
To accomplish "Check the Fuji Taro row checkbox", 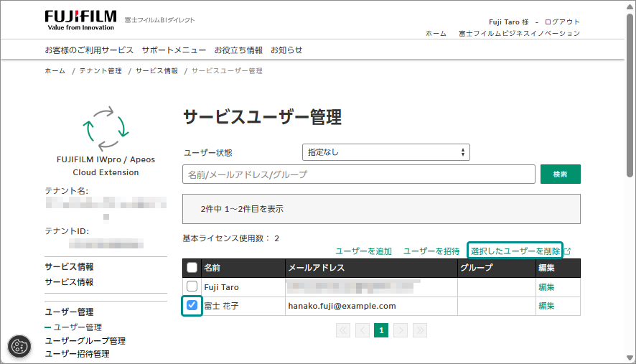I will pos(192,286).
